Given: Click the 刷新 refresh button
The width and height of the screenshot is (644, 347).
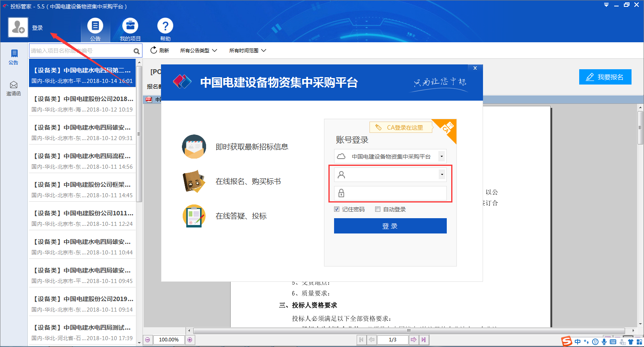Looking at the screenshot, I should 159,50.
